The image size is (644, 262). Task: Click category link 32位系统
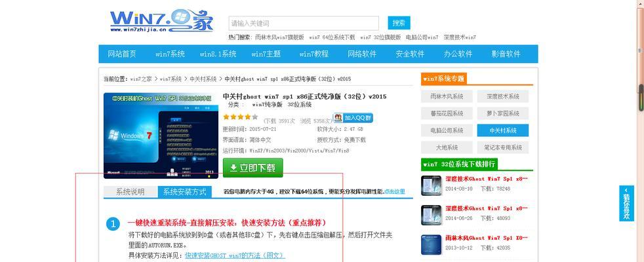pyautogui.click(x=299, y=105)
